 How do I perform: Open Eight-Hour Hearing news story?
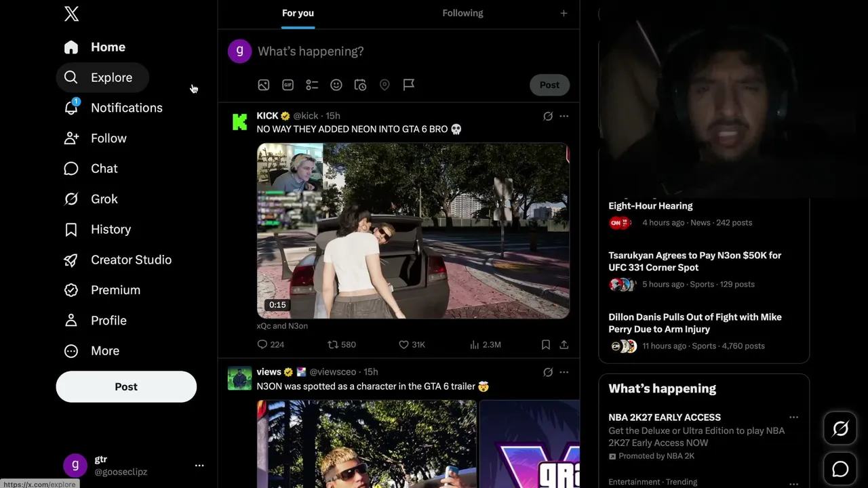tap(704, 214)
